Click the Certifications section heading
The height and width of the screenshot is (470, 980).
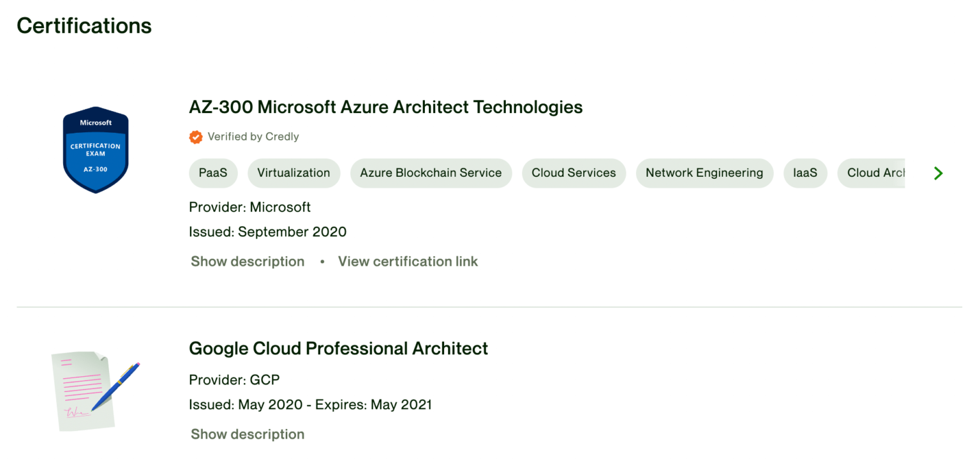pyautogui.click(x=84, y=26)
